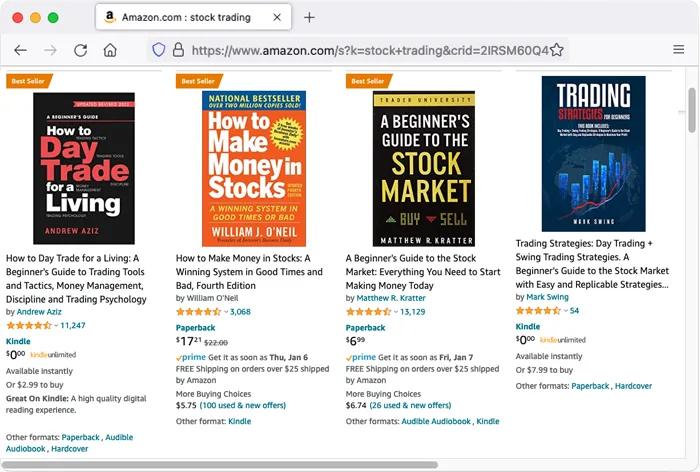Click star rating for Mark Swing book
The height and width of the screenshot is (472, 700).
[538, 311]
